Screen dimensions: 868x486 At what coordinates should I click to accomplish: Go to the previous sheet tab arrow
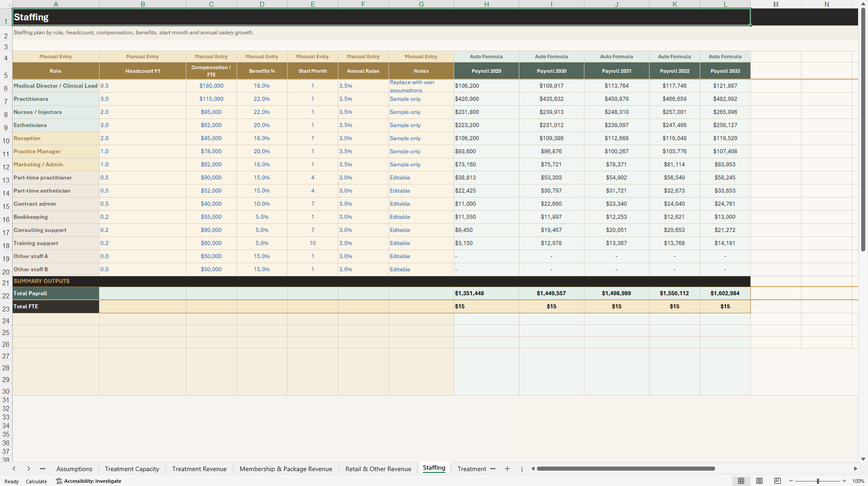[x=14, y=469]
